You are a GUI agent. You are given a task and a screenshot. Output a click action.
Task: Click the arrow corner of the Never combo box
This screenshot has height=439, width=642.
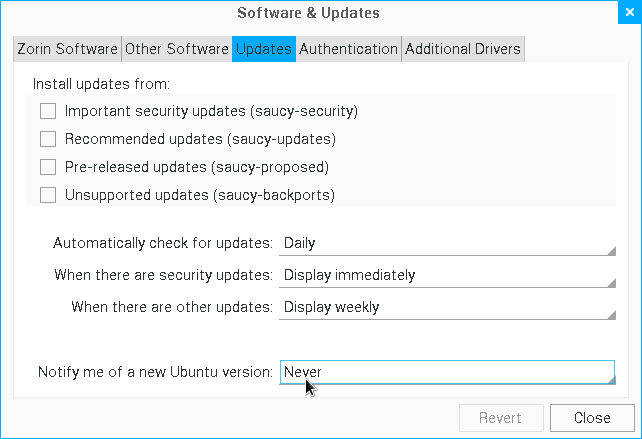tap(611, 380)
